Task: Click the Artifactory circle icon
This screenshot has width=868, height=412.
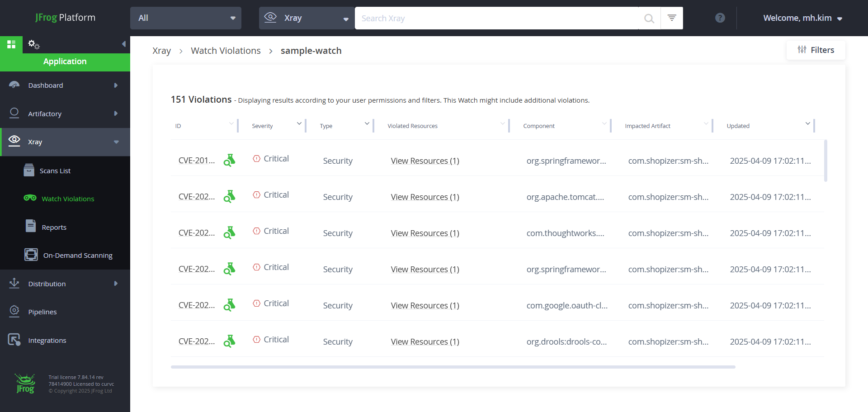Action: tap(14, 113)
